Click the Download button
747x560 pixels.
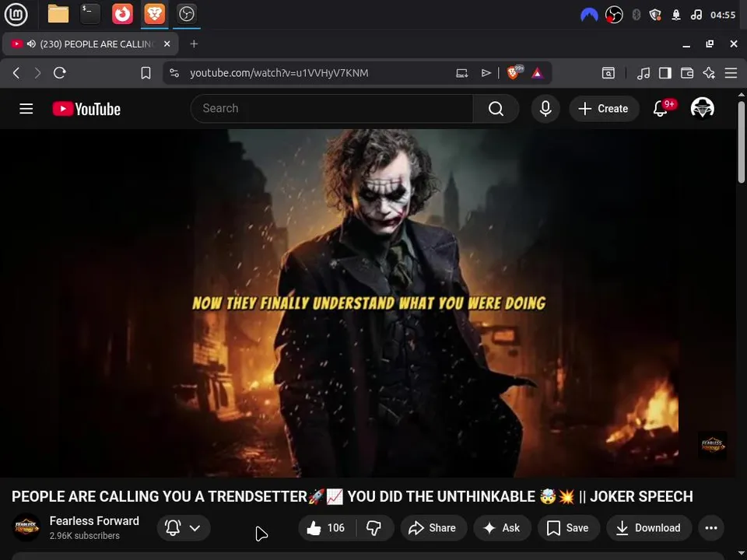(649, 527)
